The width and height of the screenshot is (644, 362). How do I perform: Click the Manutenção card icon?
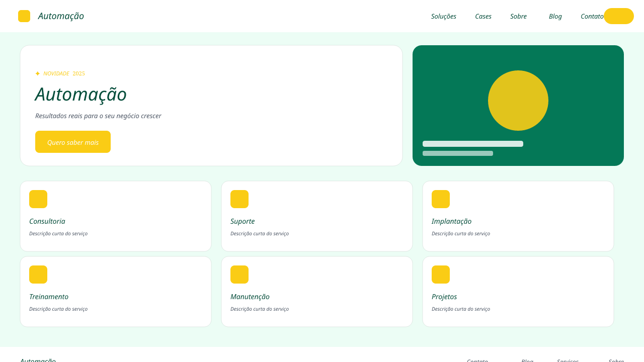coord(239,275)
